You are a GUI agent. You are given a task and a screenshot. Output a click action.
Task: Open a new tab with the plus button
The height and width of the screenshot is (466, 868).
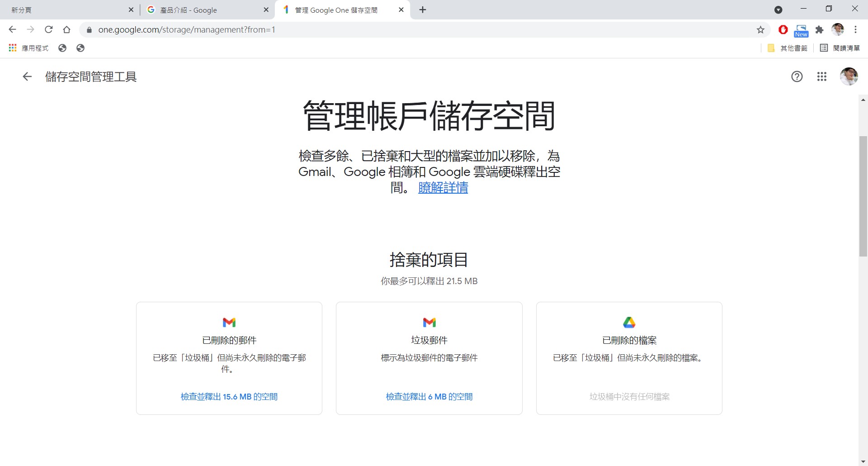point(423,10)
